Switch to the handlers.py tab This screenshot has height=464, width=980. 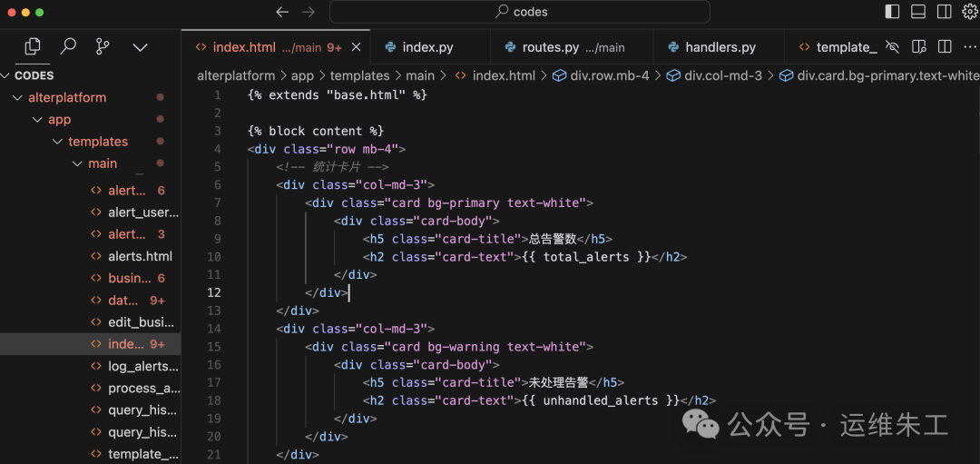(720, 47)
